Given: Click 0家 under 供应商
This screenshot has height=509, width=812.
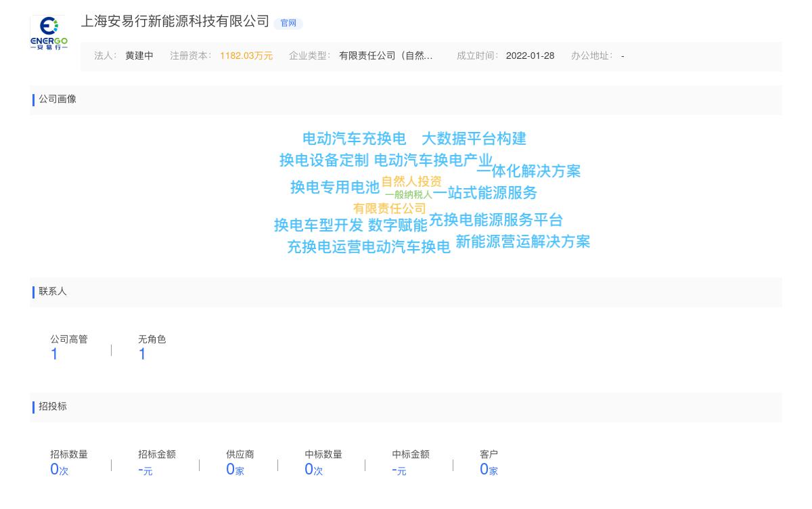Looking at the screenshot, I should 235,468.
